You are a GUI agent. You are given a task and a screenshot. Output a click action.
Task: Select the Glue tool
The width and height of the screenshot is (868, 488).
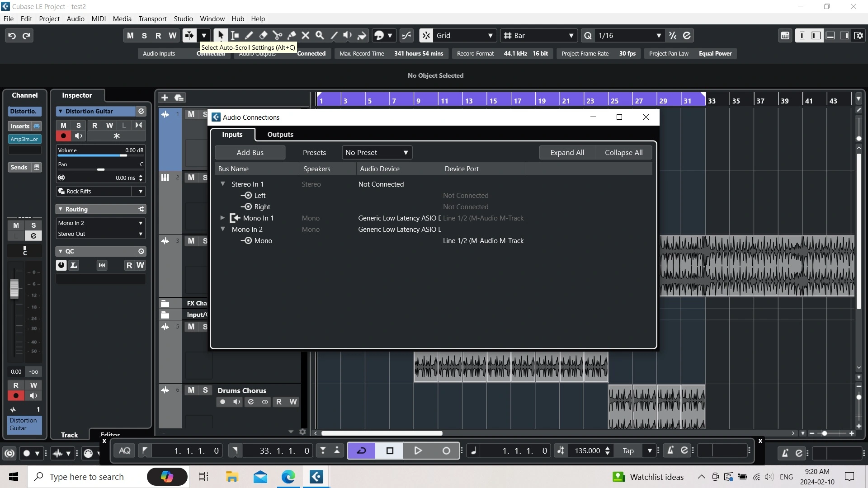pyautogui.click(x=292, y=36)
